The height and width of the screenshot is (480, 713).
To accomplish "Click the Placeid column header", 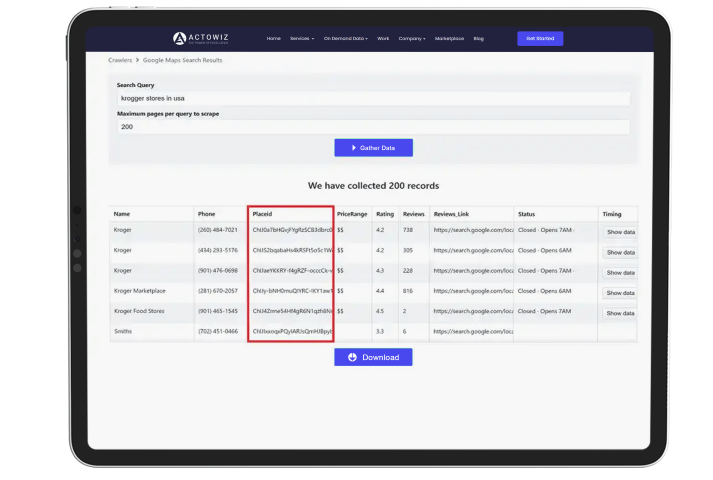I will tap(262, 214).
